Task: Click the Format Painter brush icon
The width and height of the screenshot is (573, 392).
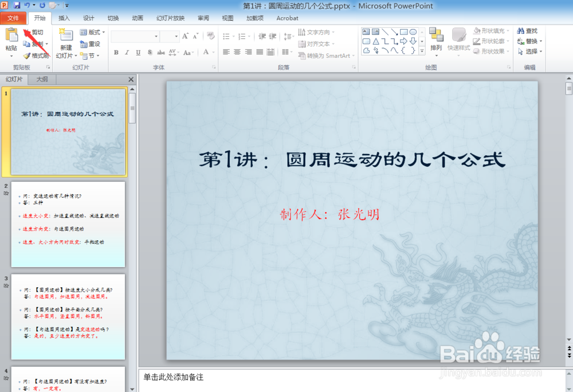Action: (x=26, y=56)
